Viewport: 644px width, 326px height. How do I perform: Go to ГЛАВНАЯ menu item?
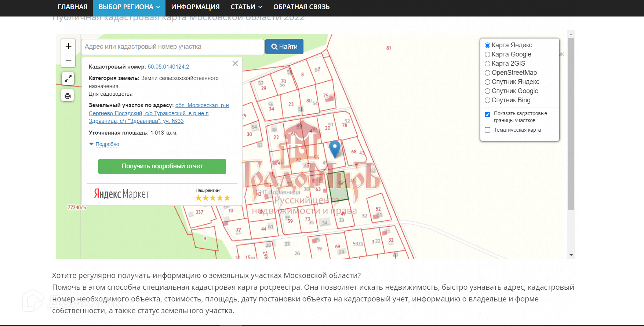pyautogui.click(x=72, y=7)
